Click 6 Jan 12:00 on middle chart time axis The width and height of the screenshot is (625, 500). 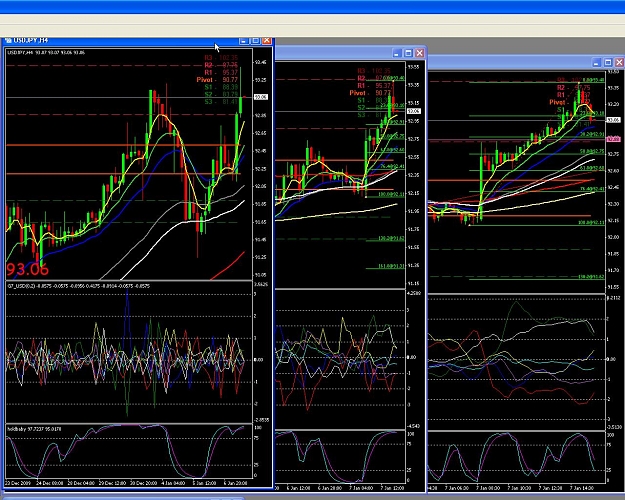click(x=298, y=488)
